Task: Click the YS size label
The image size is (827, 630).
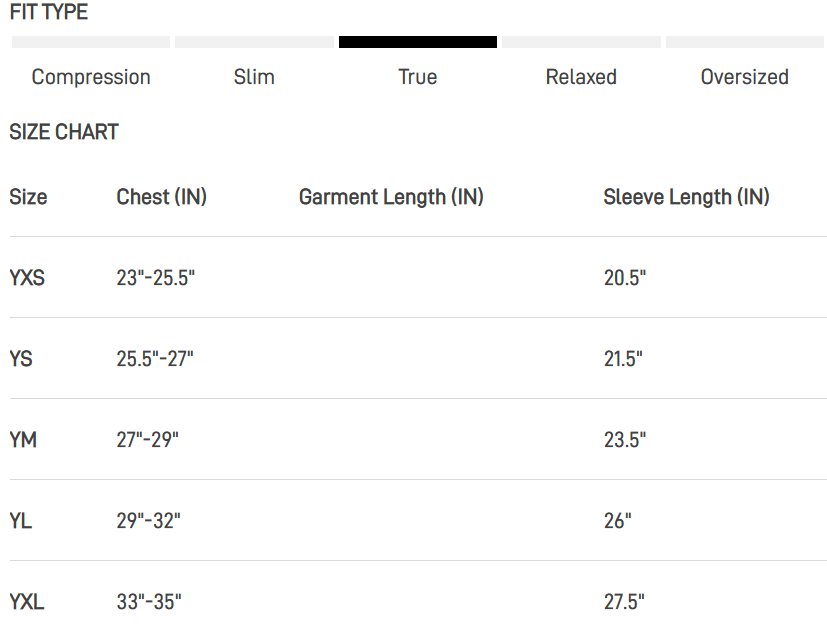Action: [21, 359]
